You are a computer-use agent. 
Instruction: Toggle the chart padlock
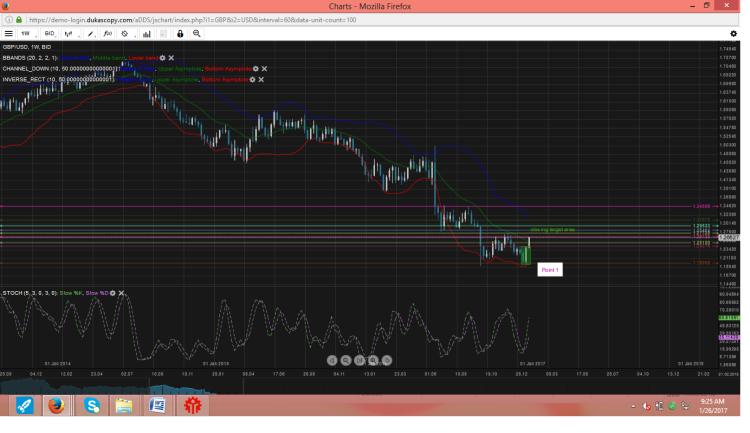pos(180,33)
